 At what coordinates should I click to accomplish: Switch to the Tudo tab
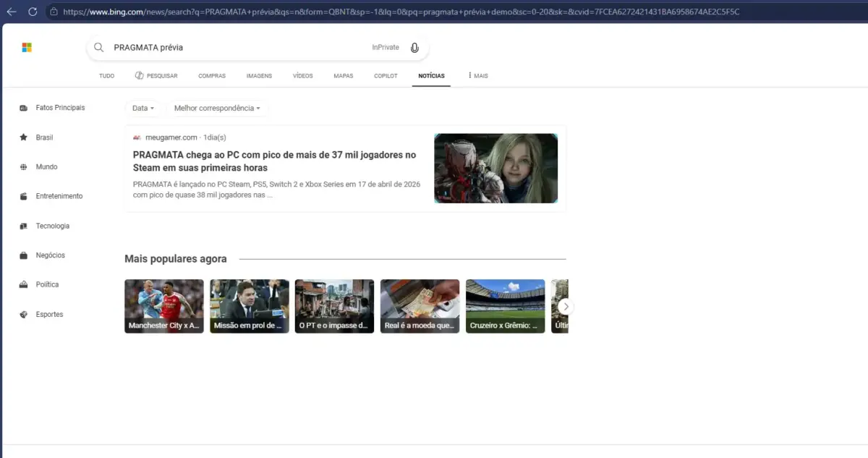click(x=106, y=76)
